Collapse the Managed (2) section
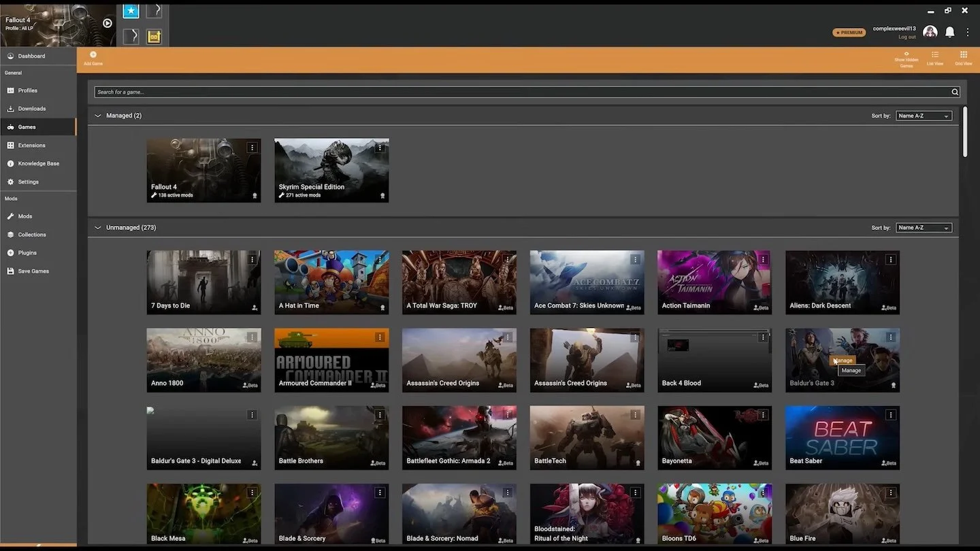 pos(98,116)
